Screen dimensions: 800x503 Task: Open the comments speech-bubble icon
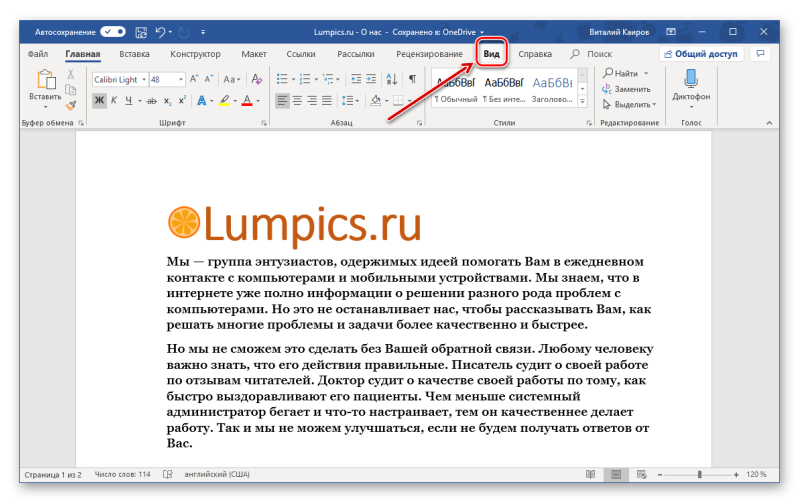760,54
